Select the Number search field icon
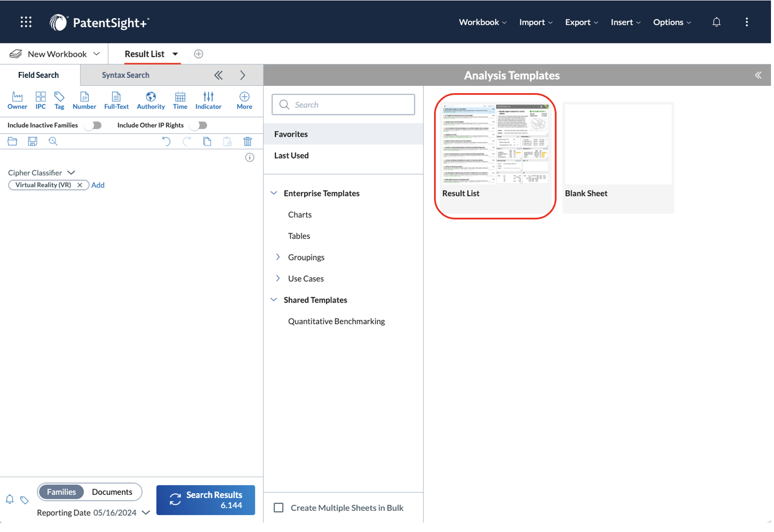The image size is (774, 532). [84, 100]
